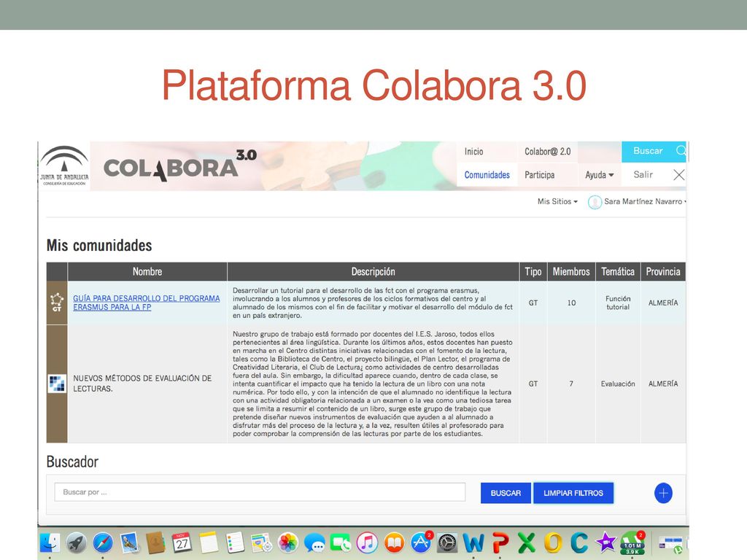Click the Junta de Andalucía logo
747x560 pixels.
coord(64,166)
